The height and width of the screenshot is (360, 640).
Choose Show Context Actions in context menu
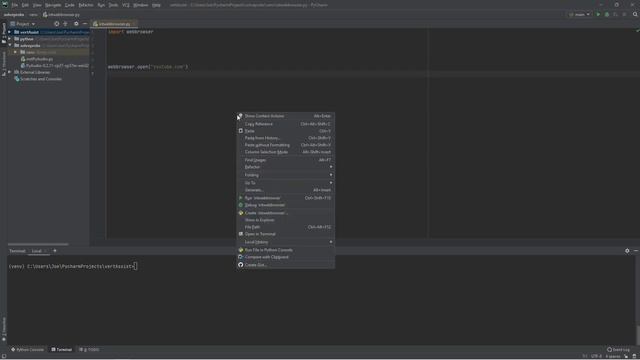(x=285, y=116)
